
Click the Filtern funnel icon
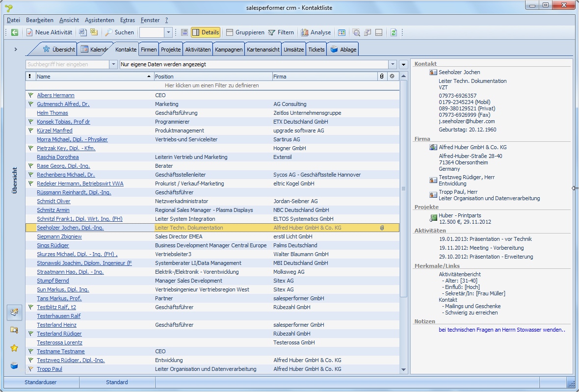coord(281,32)
